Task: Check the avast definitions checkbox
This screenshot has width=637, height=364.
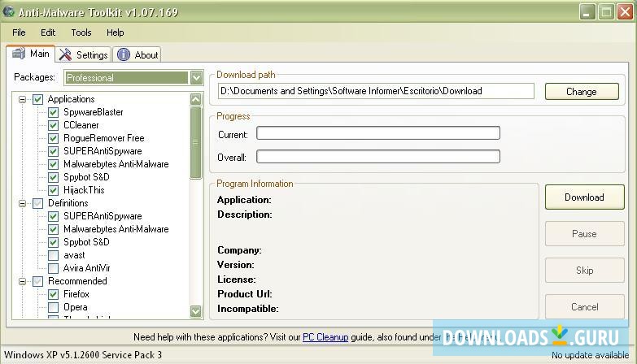Action: [53, 255]
